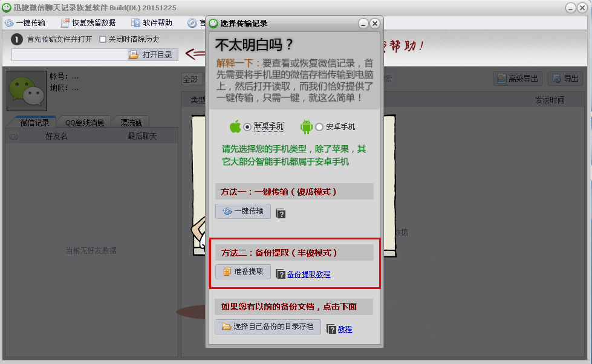The width and height of the screenshot is (592, 364).
Task: Minimize the 选择传输记录 dialog
Action: click(363, 24)
